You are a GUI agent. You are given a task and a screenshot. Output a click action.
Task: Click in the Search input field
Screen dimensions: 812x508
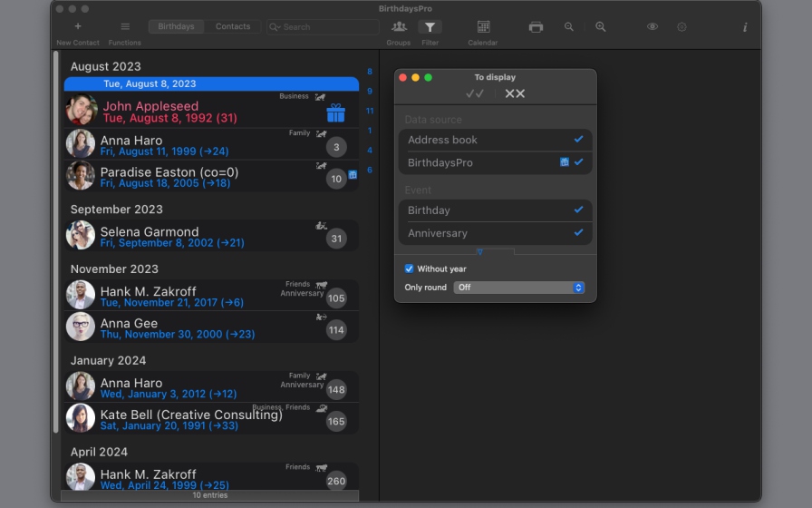pos(323,27)
